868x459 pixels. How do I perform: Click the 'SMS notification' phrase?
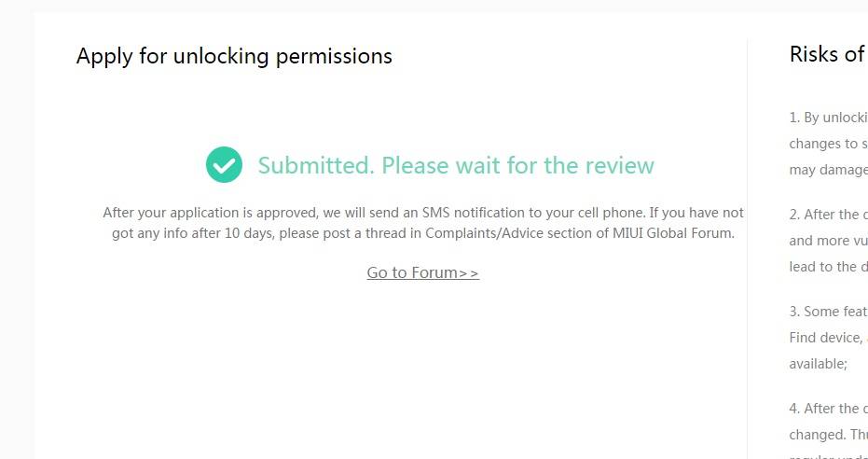467,213
